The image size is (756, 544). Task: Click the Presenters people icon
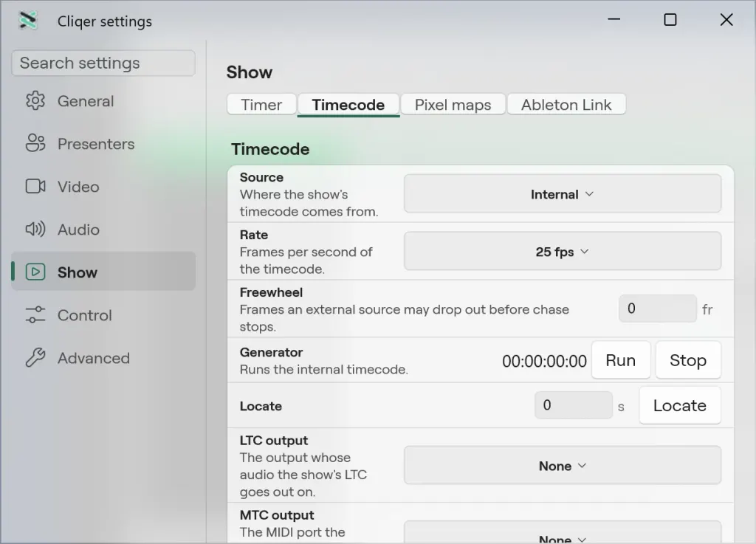(35, 143)
